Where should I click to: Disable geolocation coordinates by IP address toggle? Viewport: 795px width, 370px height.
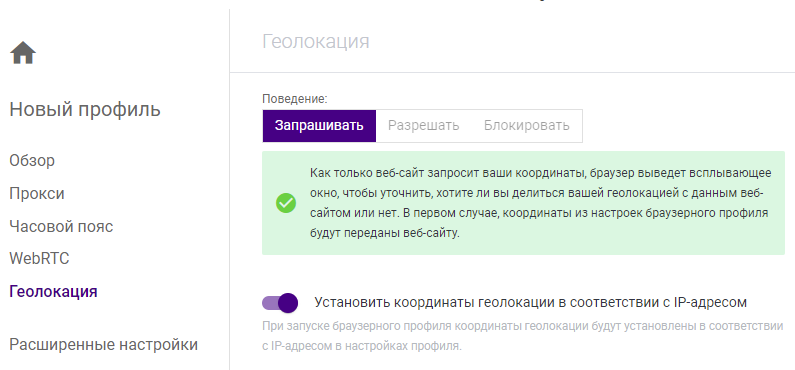click(x=280, y=303)
